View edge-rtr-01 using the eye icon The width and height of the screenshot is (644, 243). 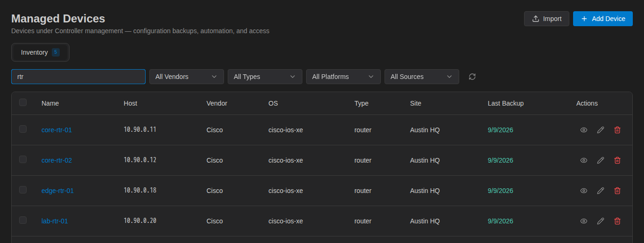tap(583, 191)
